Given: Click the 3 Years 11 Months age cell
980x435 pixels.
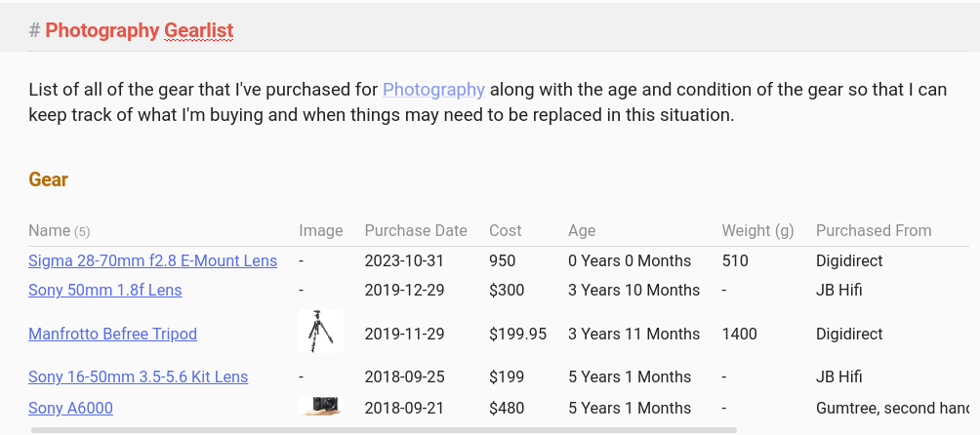Looking at the screenshot, I should (x=633, y=334).
